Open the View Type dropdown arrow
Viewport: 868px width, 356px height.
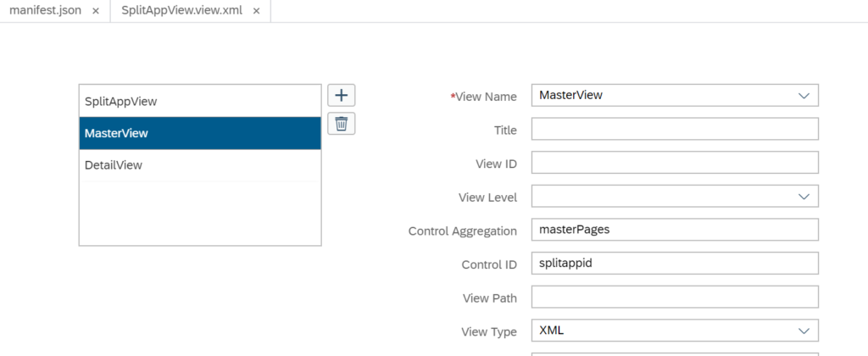tap(804, 331)
